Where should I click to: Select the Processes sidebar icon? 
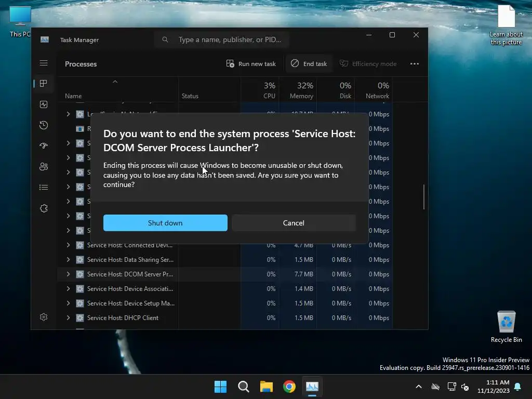pos(44,84)
